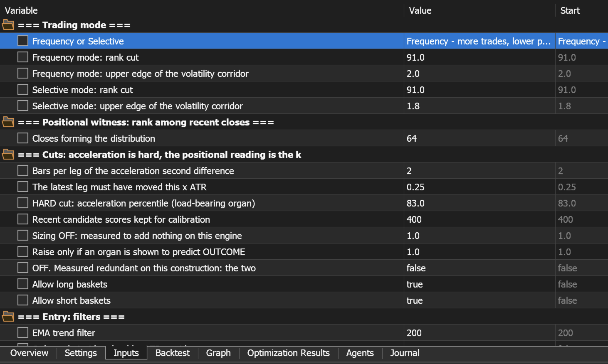Click the Trading mode group folder icon
Image resolution: width=608 pixels, height=364 pixels.
pyautogui.click(x=8, y=25)
